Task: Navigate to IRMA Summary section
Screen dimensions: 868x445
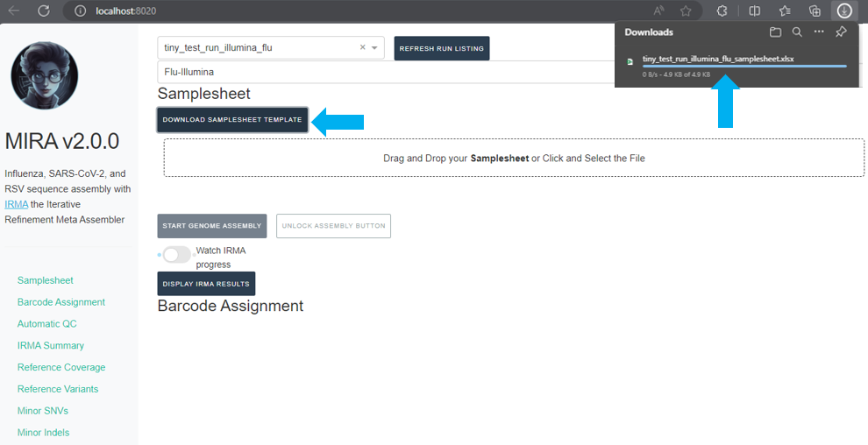Action: pos(51,345)
